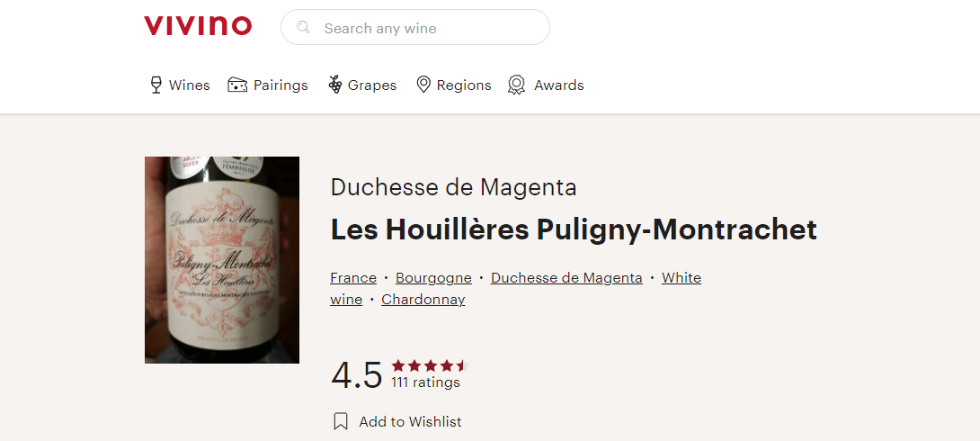Screen dimensions: 980x441
Task: Click the wishlist bookmark icon
Action: [341, 421]
